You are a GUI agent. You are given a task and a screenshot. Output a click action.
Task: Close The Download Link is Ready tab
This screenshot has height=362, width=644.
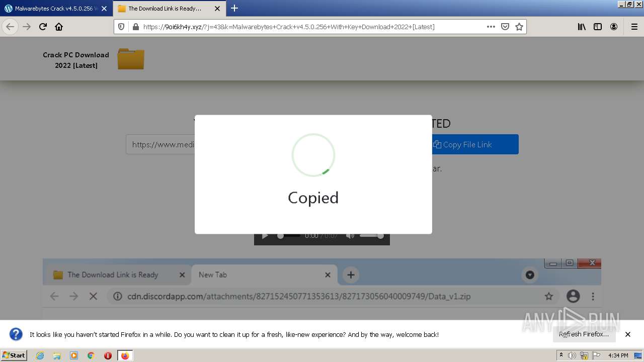(x=217, y=9)
